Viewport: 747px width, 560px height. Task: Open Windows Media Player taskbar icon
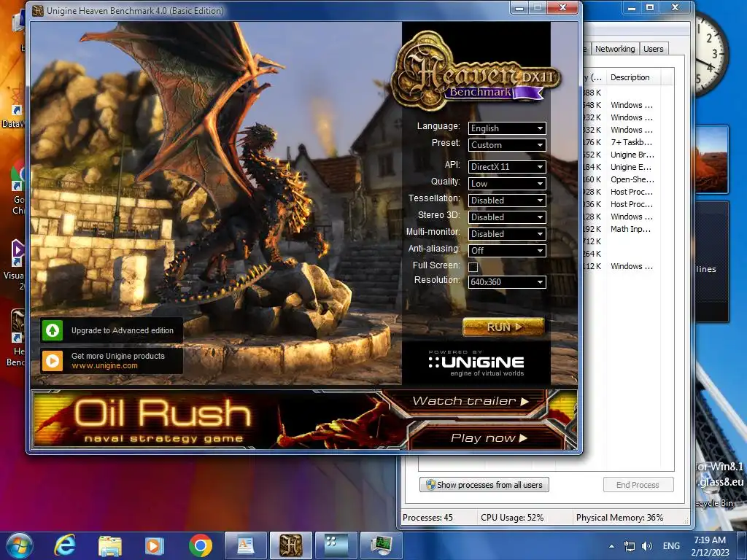tap(155, 545)
